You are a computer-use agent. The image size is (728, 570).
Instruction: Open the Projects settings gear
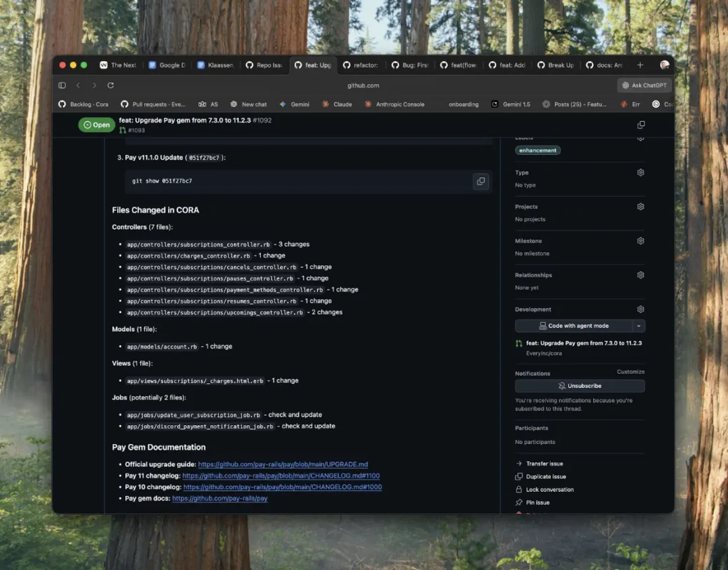click(640, 207)
